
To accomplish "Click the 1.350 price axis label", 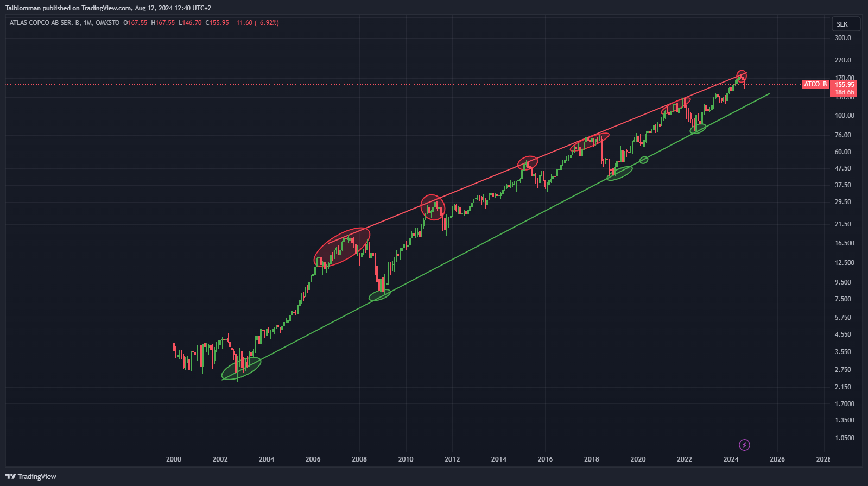I will [x=845, y=420].
